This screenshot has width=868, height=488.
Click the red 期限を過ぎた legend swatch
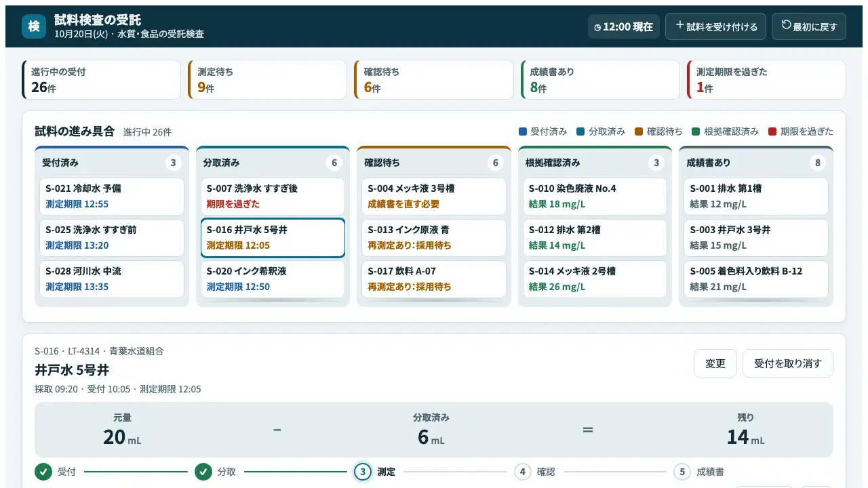tap(772, 131)
